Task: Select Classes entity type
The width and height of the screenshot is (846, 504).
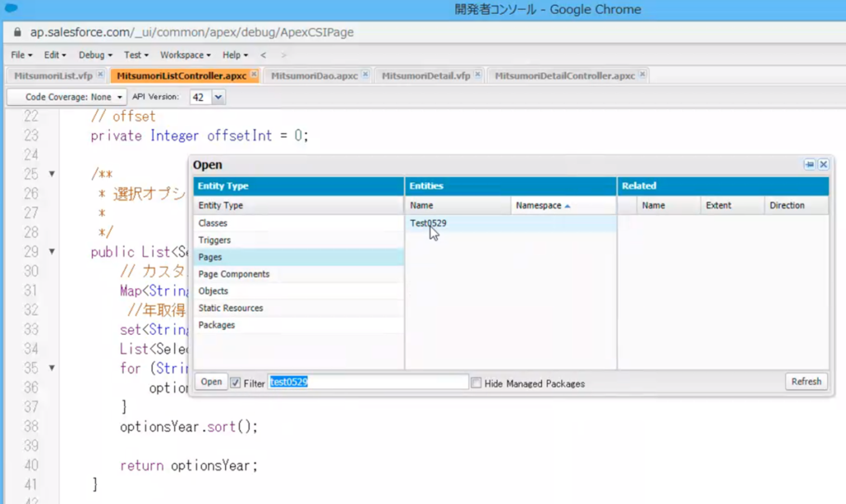Action: click(299, 223)
